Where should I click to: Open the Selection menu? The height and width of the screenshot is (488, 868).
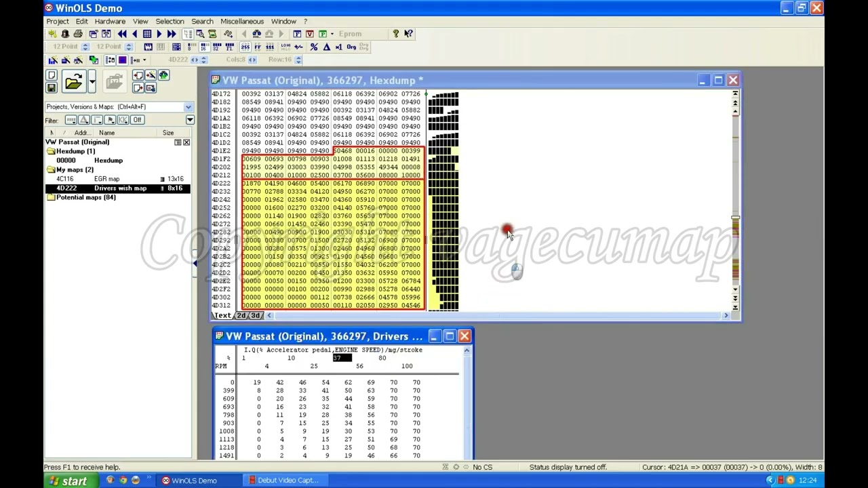click(x=170, y=21)
